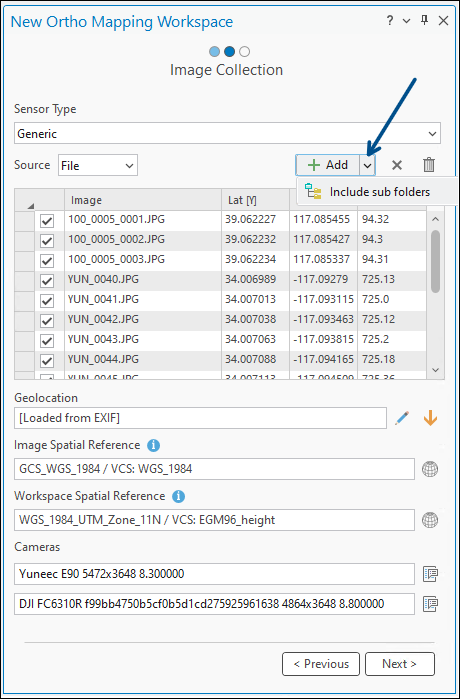
Task: Open Workspace Spatial Reference globe picker
Action: tap(430, 520)
